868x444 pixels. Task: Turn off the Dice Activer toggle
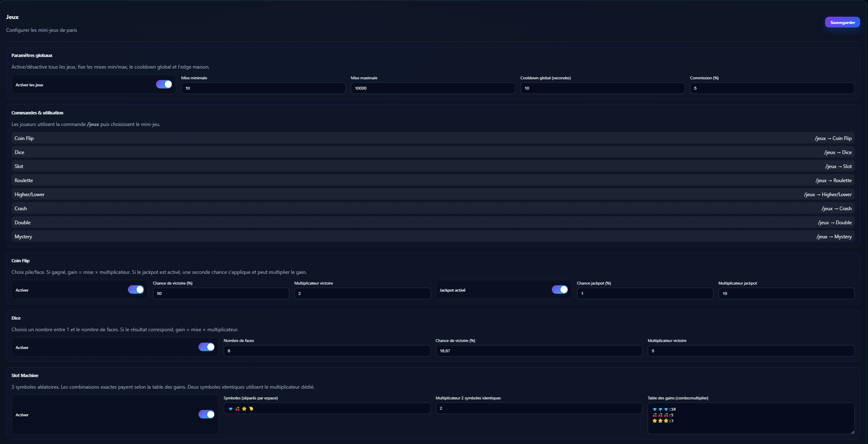click(206, 347)
